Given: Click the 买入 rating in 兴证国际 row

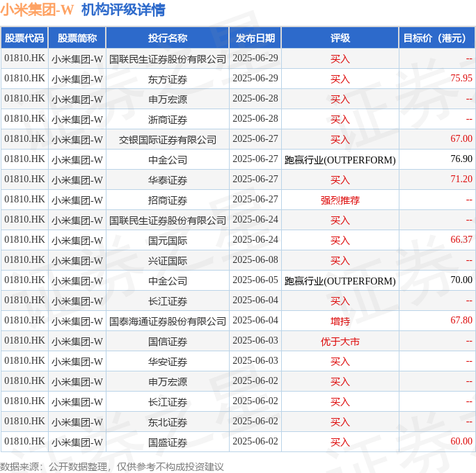Looking at the screenshot, I should tap(340, 261).
